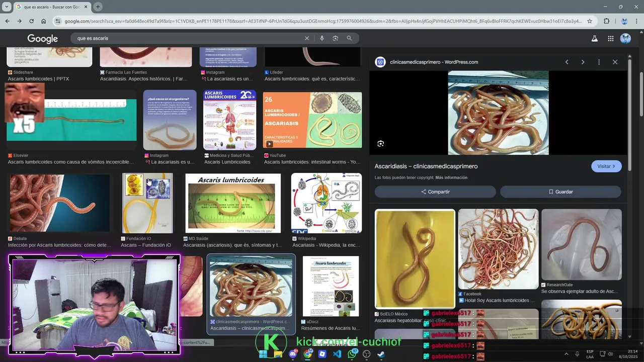Open the Wikipedia life cycle diagram thumbnail
Viewport: 644px width, 362px height.
[327, 203]
